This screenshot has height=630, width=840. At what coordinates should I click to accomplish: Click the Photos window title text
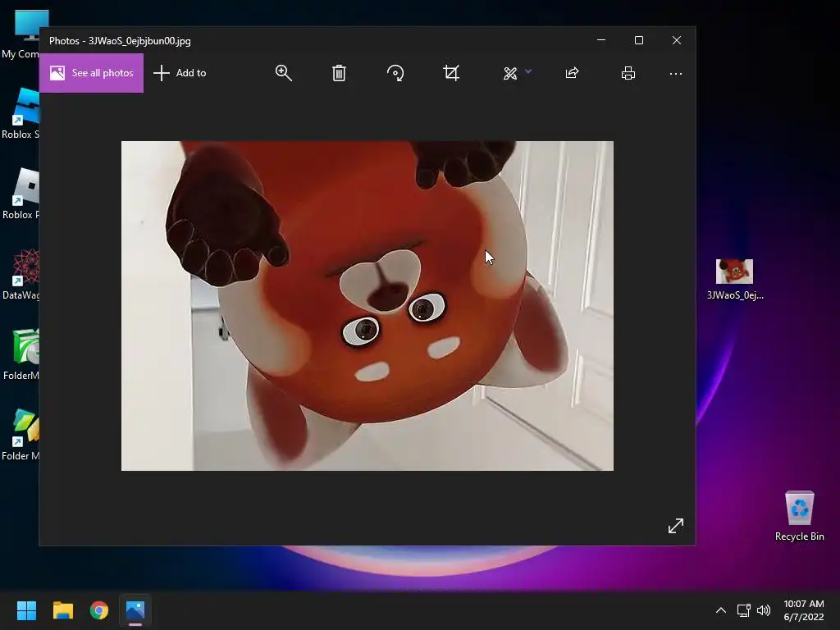coord(120,41)
